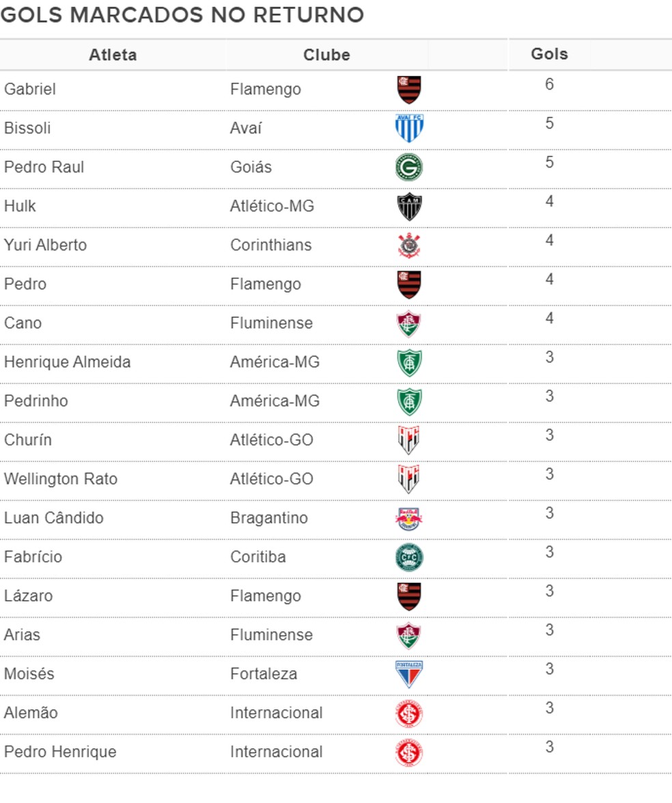This screenshot has height=803, width=672.
Task: Click the player name Wellington Rato
Action: (x=61, y=479)
